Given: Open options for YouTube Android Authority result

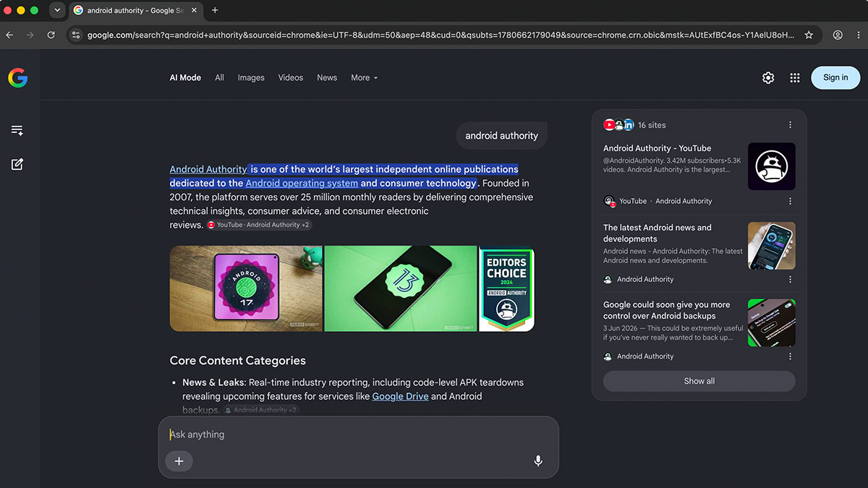Looking at the screenshot, I should pos(790,201).
